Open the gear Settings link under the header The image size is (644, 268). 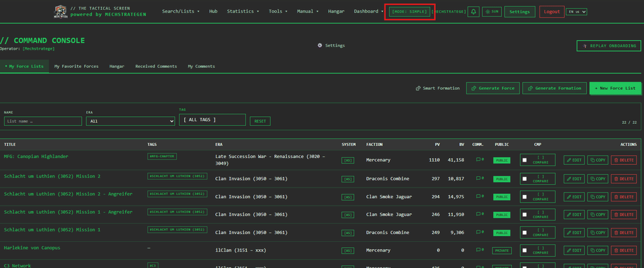click(331, 46)
